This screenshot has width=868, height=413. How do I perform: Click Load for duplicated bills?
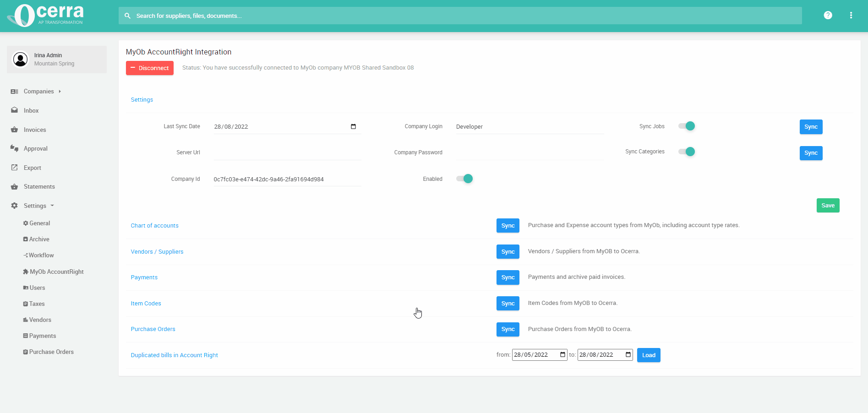click(x=649, y=355)
